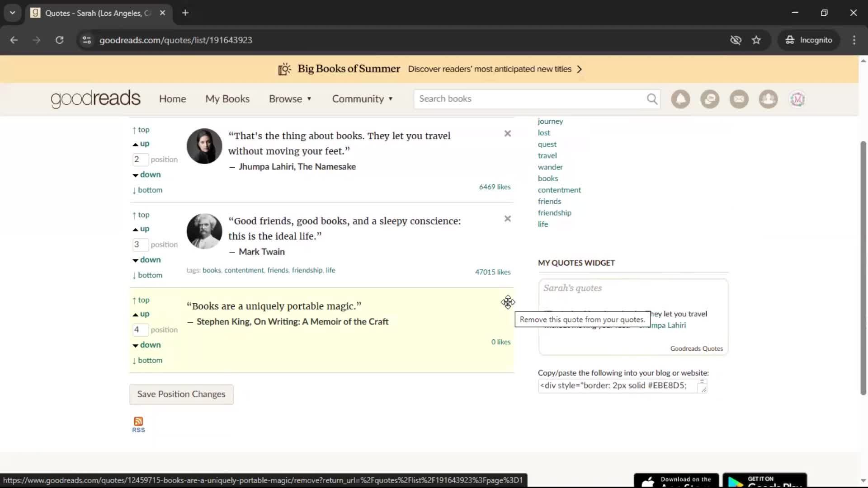Viewport: 868px width, 488px height.
Task: Open Jhumpa Lahiri, The Namesake link
Action: point(297,167)
